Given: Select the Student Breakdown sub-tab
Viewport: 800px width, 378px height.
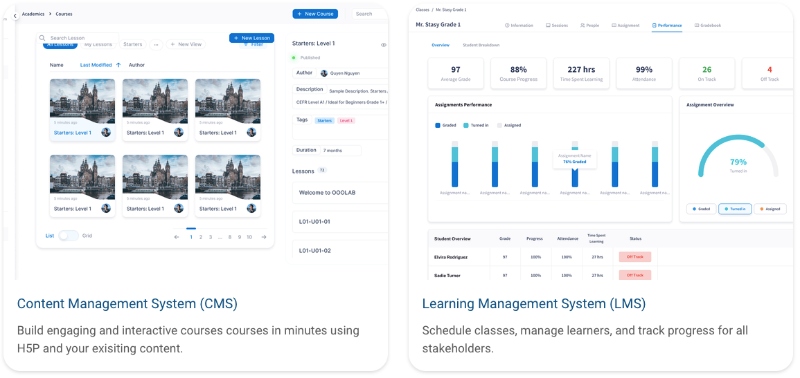Looking at the screenshot, I should 481,45.
